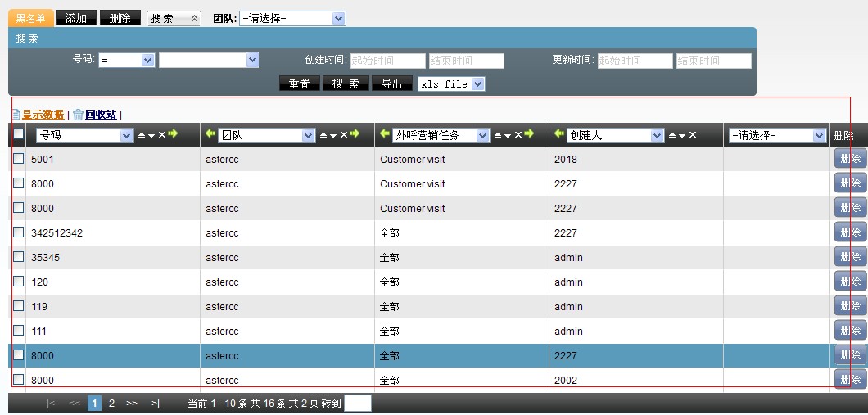Open the 号码 operator dropdown showing =
868x415 pixels.
126,61
